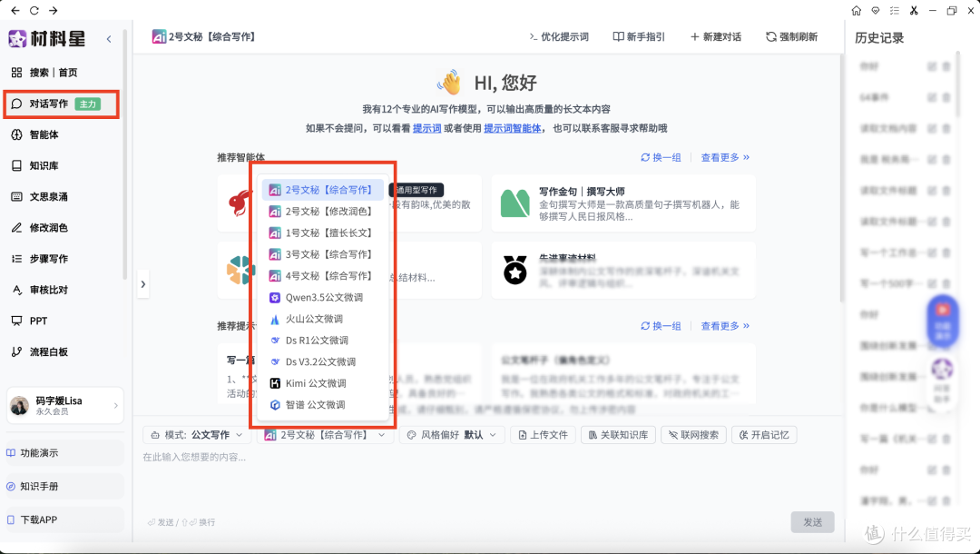Select 2号文秘【综合写作】 from the model list
This screenshot has height=554, width=980.
point(322,190)
